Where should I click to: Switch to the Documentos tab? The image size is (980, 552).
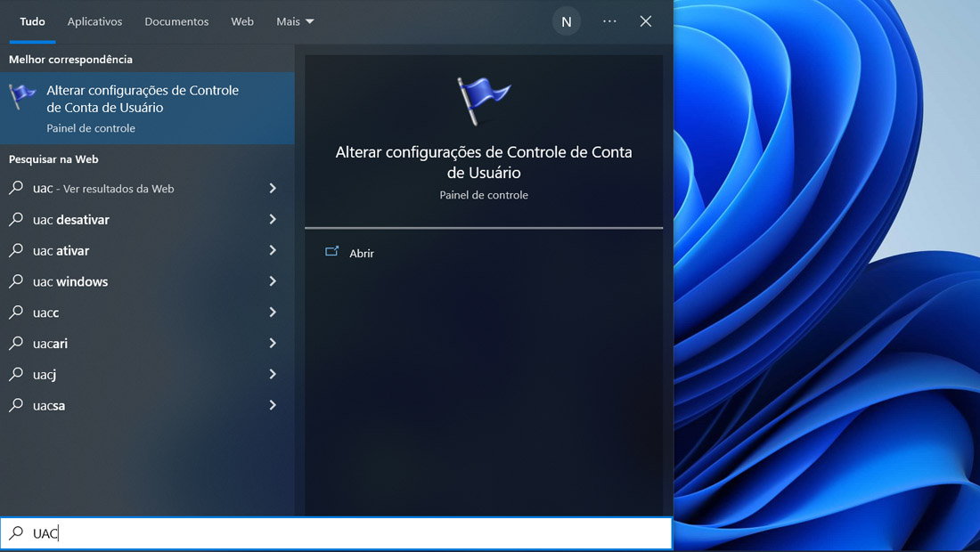click(x=177, y=22)
